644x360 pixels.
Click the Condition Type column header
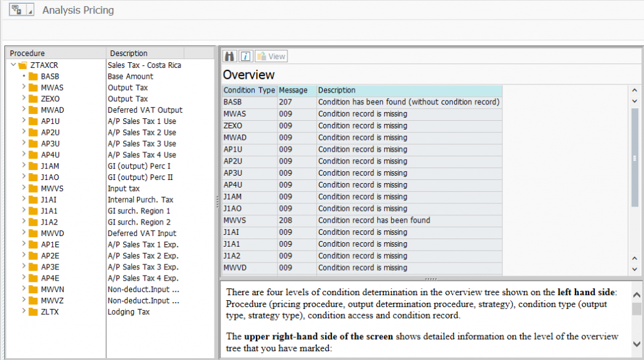point(249,90)
